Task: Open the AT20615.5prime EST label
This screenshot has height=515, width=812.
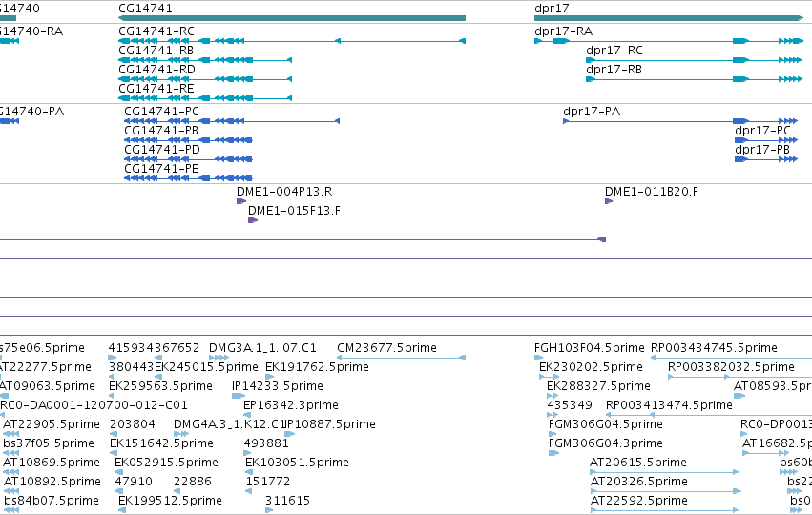Action: (x=638, y=463)
